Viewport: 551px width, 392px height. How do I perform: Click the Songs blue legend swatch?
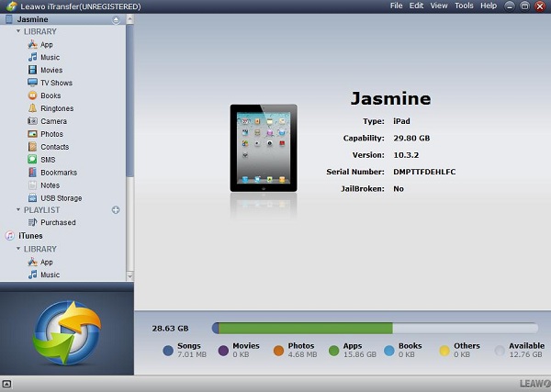[x=168, y=351]
